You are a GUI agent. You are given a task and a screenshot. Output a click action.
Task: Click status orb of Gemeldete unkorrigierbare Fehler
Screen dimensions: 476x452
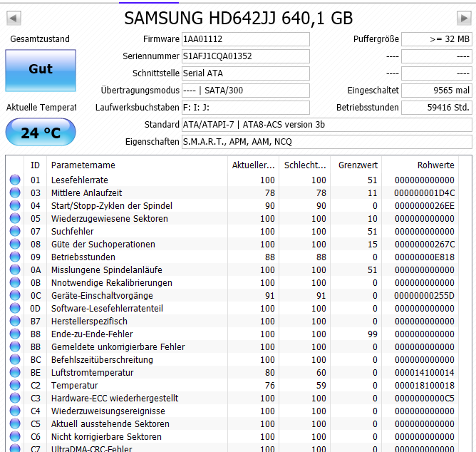pyautogui.click(x=15, y=346)
